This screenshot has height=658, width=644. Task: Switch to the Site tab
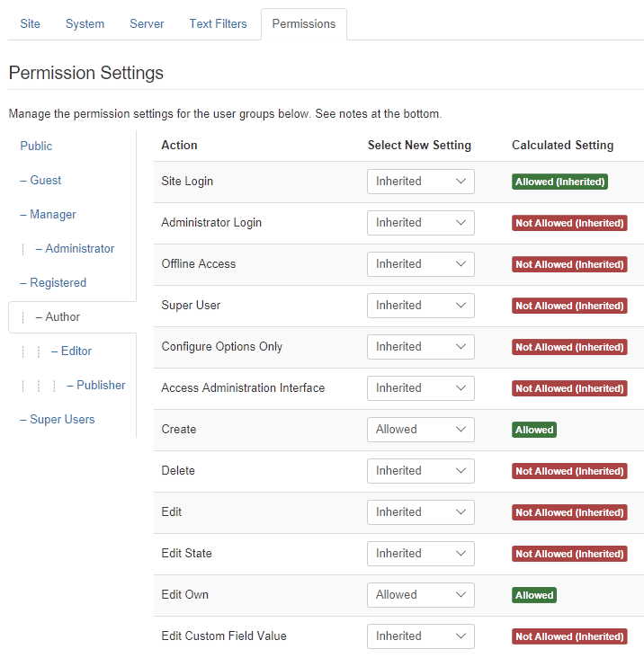(31, 24)
